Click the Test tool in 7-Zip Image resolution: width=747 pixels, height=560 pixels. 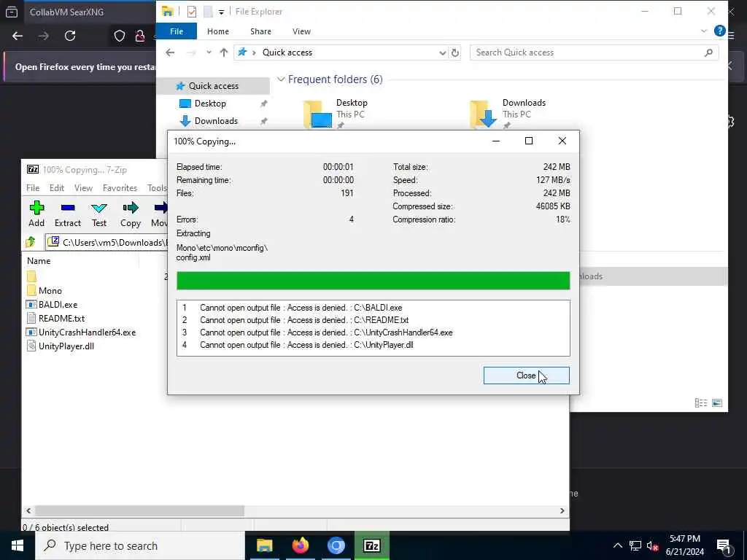(x=99, y=214)
